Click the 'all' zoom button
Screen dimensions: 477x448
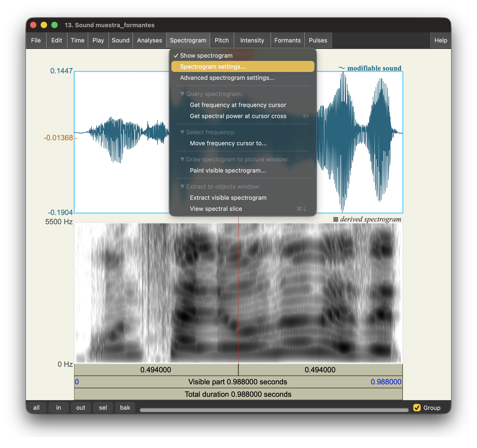36,408
